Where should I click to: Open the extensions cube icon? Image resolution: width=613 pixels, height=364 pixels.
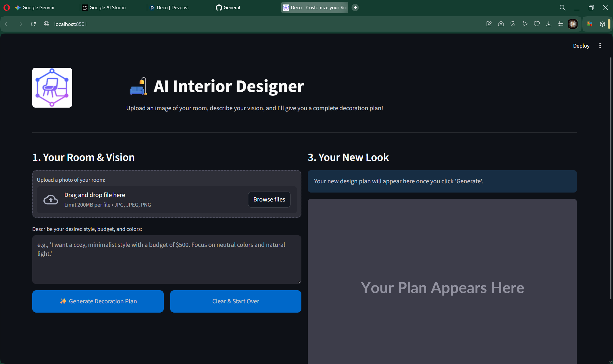602,24
